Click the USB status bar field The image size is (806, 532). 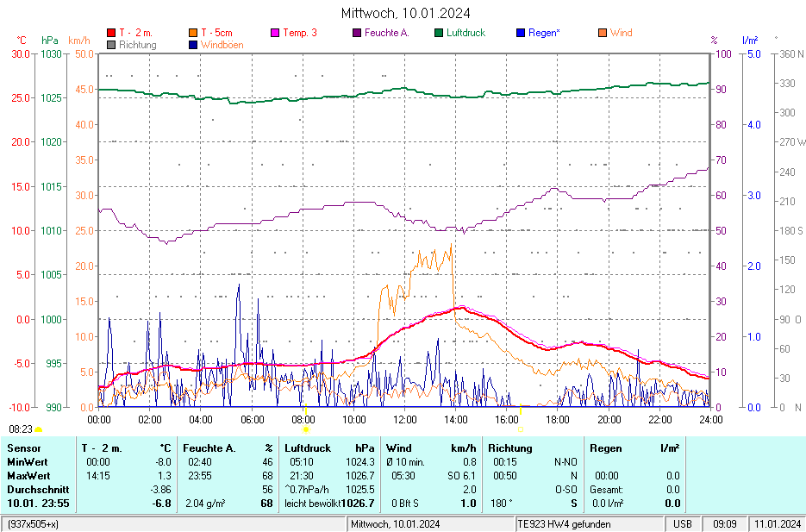point(682,524)
